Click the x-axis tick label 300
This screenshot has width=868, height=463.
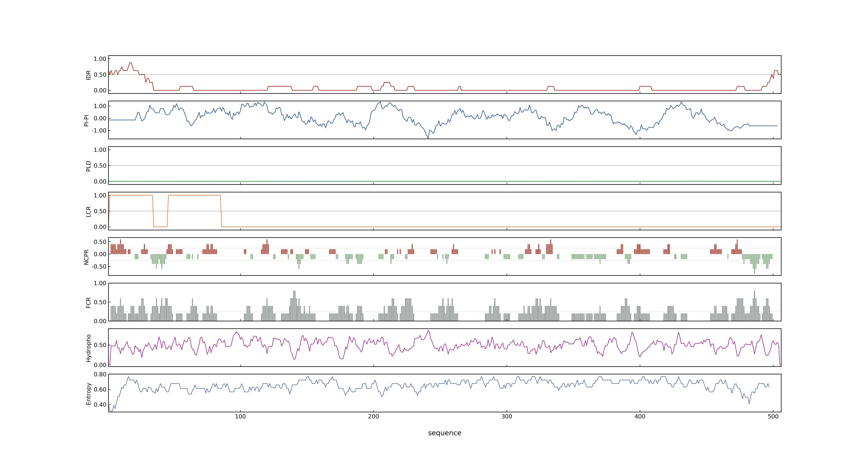pos(506,416)
